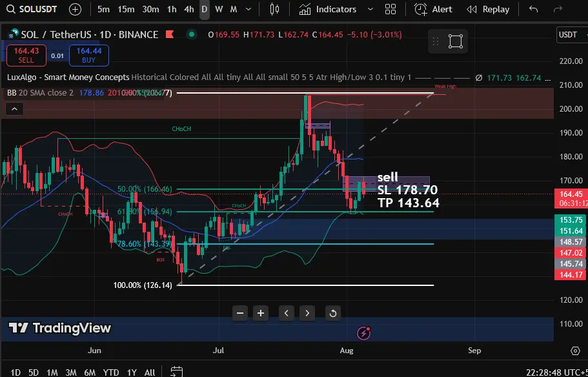588x377 pixels.
Task: Zoom out the chart with minus button
Action: pos(240,313)
